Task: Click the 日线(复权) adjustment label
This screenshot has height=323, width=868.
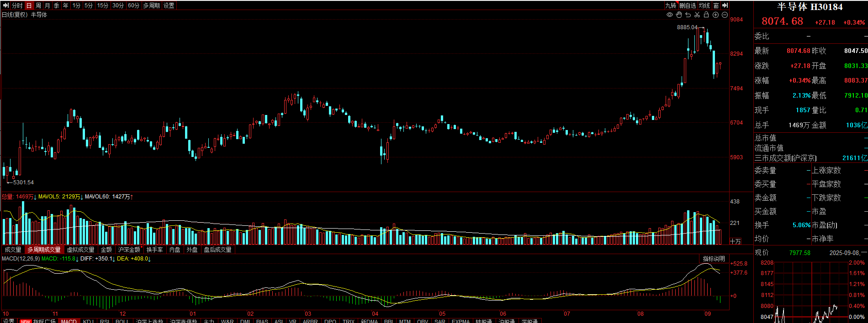Action: coord(15,15)
